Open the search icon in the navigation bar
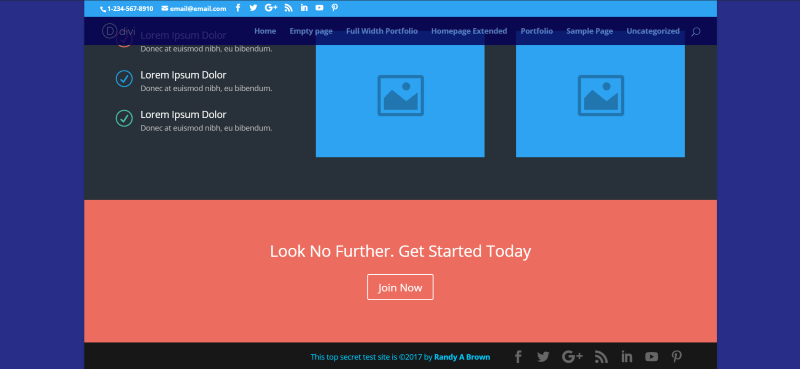This screenshot has height=369, width=800. pos(696,32)
